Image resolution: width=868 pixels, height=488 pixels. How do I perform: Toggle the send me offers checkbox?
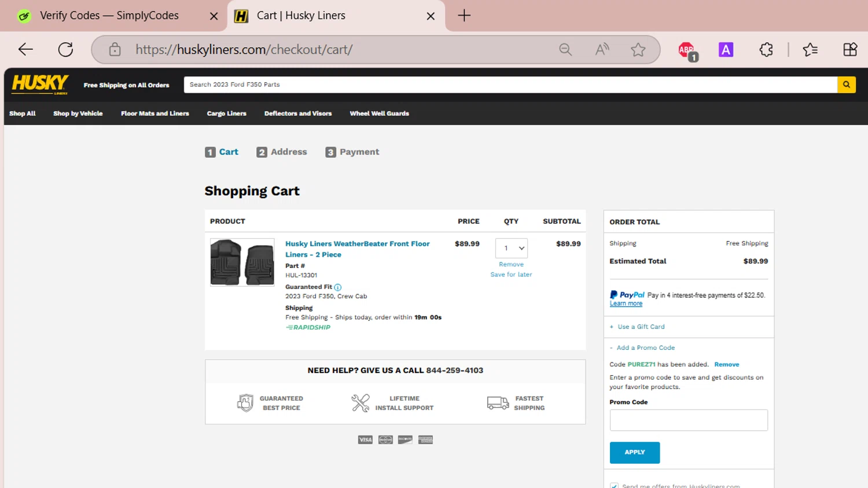(614, 486)
